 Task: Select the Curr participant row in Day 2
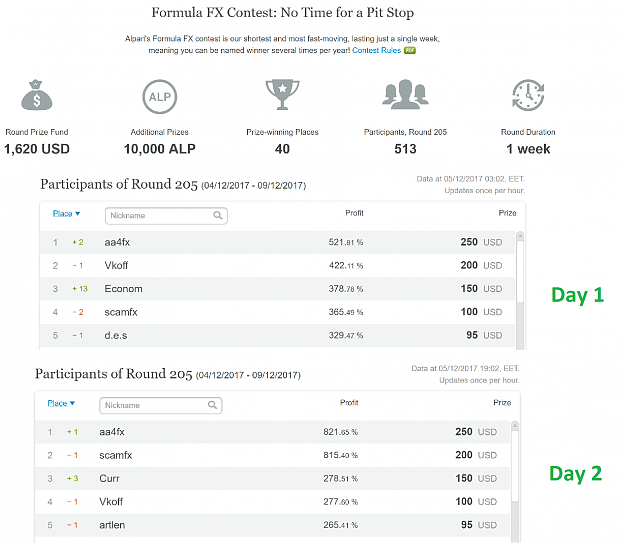point(272,478)
